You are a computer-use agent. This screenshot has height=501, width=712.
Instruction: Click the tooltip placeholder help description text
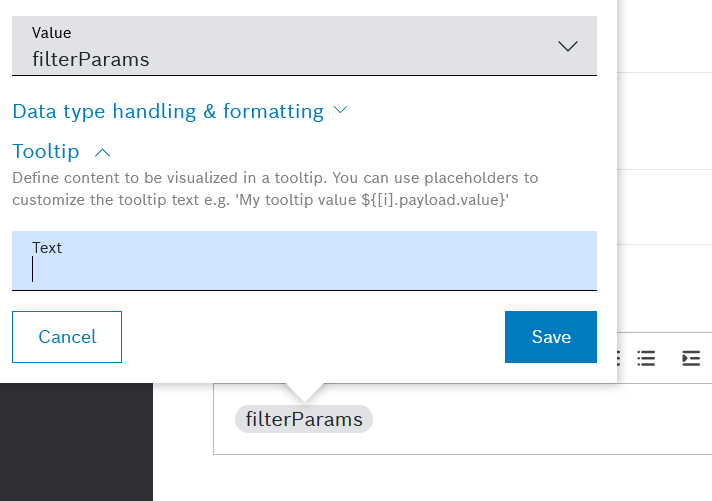coord(275,187)
